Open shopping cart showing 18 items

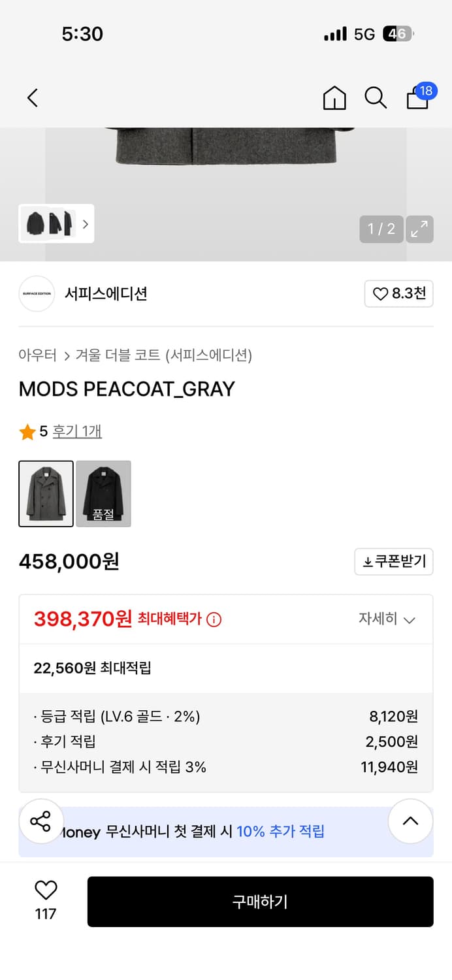pos(417,98)
